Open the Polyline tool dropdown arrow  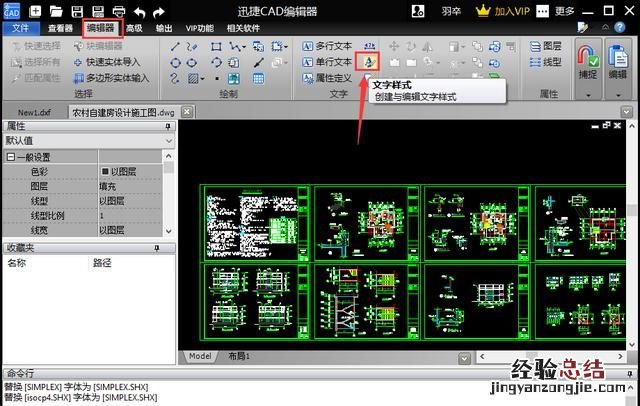[244, 47]
